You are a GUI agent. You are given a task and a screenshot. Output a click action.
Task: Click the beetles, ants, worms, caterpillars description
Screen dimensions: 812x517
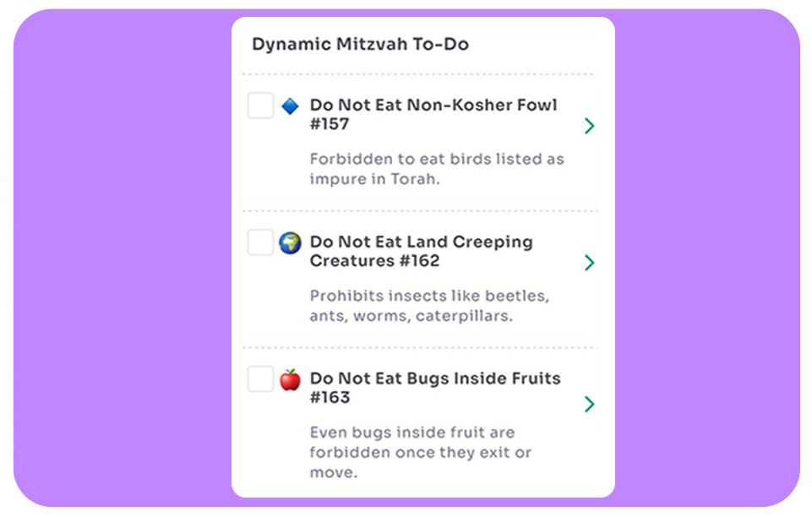pos(429,306)
